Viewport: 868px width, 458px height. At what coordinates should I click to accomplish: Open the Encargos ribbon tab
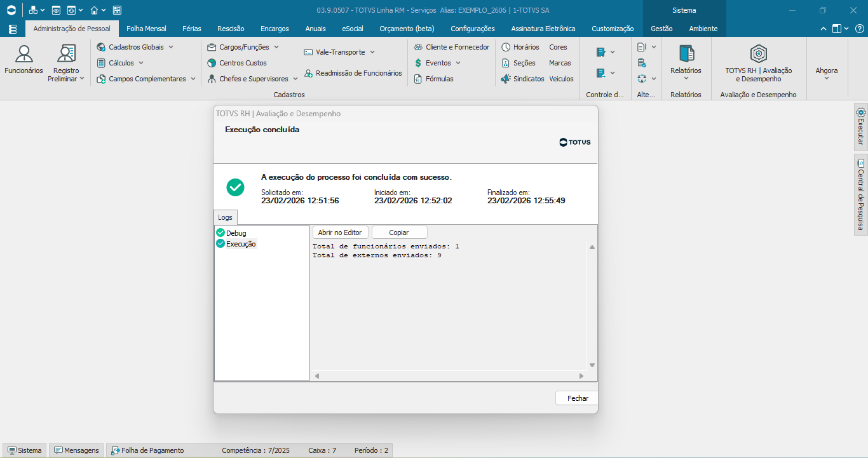coord(275,29)
